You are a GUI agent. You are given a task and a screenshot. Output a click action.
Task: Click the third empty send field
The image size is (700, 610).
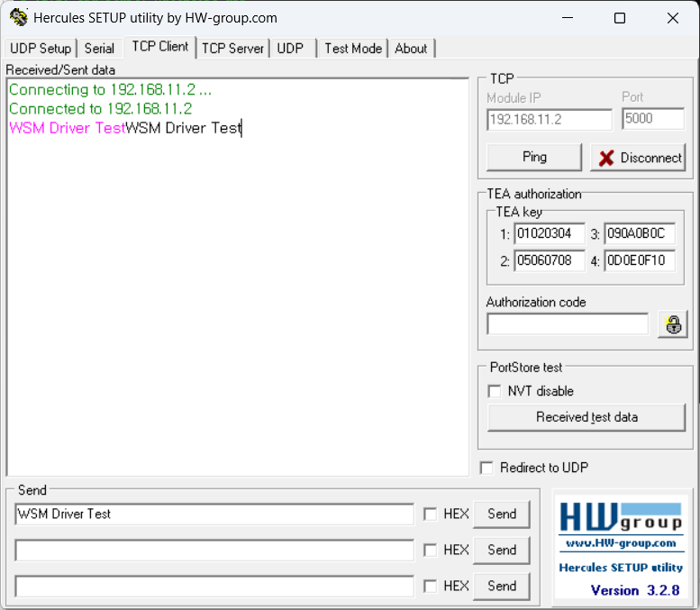click(x=214, y=587)
